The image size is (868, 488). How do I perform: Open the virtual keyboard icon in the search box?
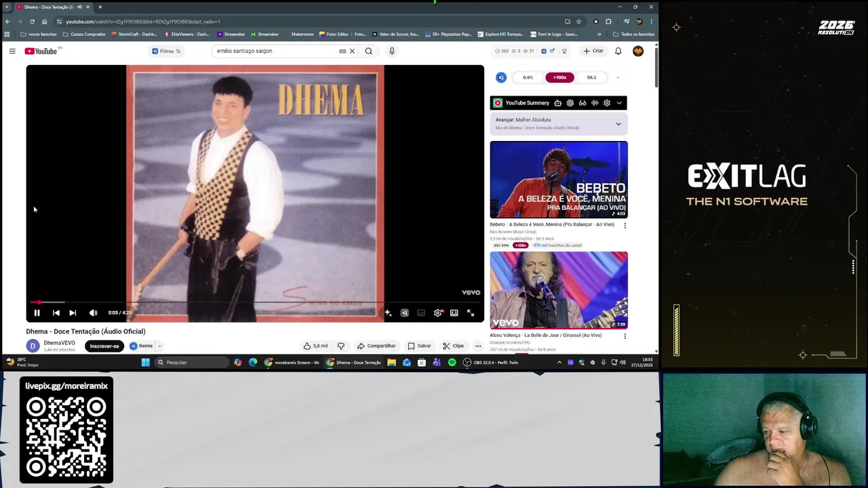coord(342,51)
